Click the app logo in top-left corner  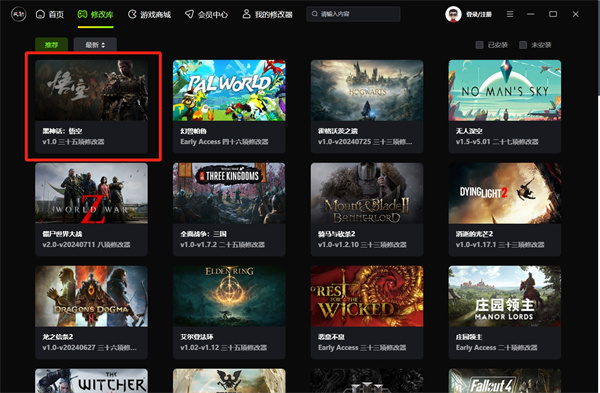tap(18, 14)
